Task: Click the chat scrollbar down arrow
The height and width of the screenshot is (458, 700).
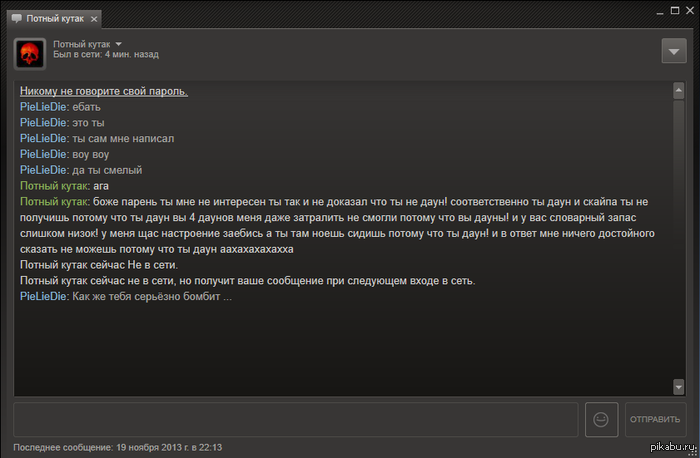Action: pyautogui.click(x=678, y=387)
